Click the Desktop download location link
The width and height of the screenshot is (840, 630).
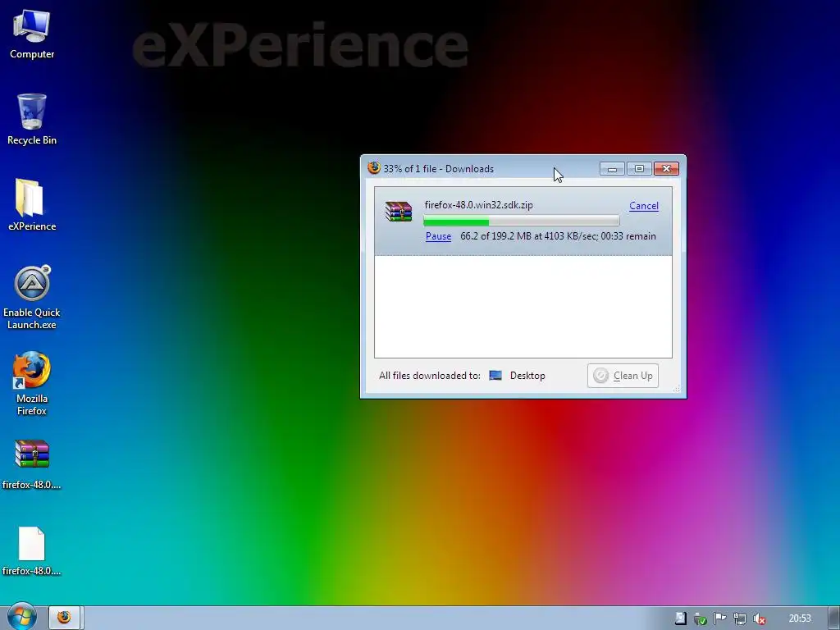coord(527,376)
